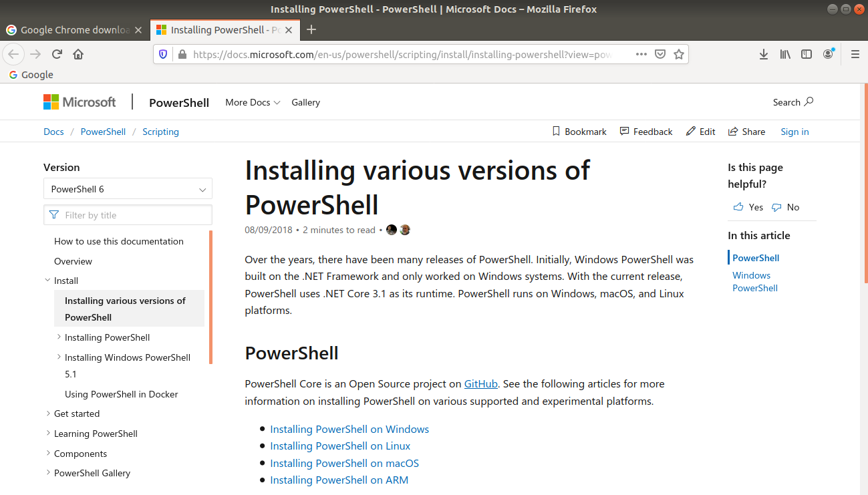Expand the PowerShell Gallery section
This screenshot has width=868, height=495.
(47, 473)
